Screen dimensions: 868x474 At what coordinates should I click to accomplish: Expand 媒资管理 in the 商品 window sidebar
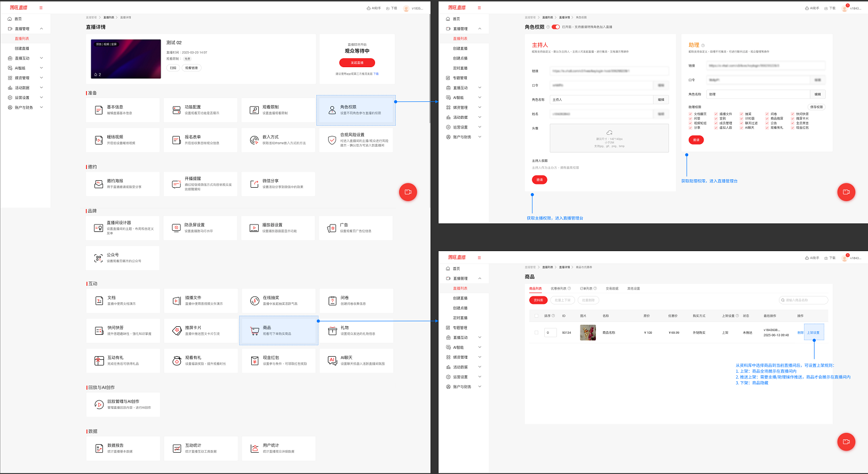[480, 357]
